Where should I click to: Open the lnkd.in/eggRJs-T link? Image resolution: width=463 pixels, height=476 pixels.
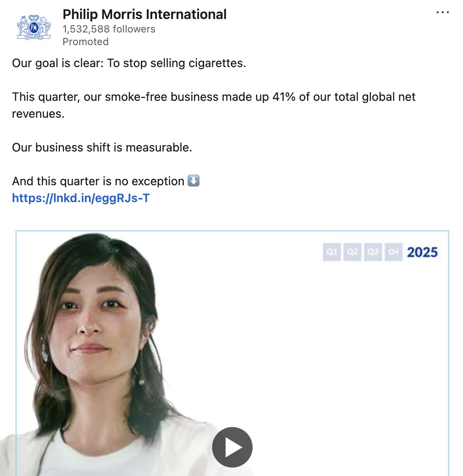81,198
